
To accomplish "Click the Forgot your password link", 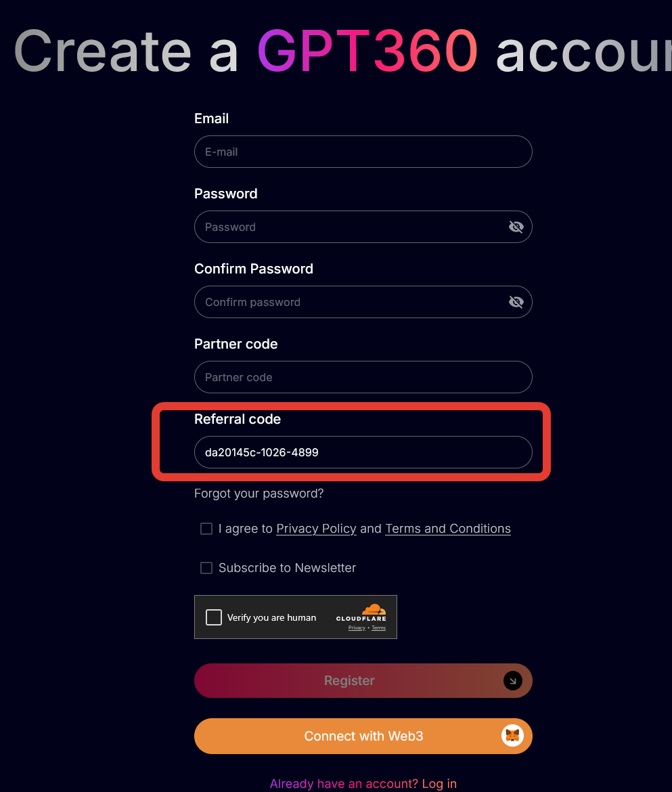I will click(x=259, y=493).
